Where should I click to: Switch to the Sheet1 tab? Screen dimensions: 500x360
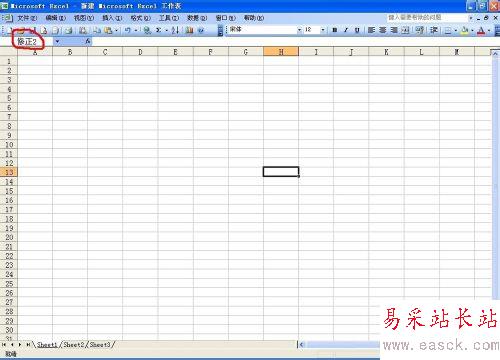(x=47, y=345)
